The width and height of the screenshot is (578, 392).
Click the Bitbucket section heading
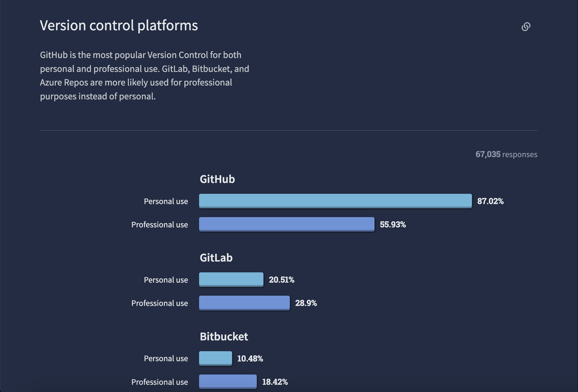[x=224, y=336]
